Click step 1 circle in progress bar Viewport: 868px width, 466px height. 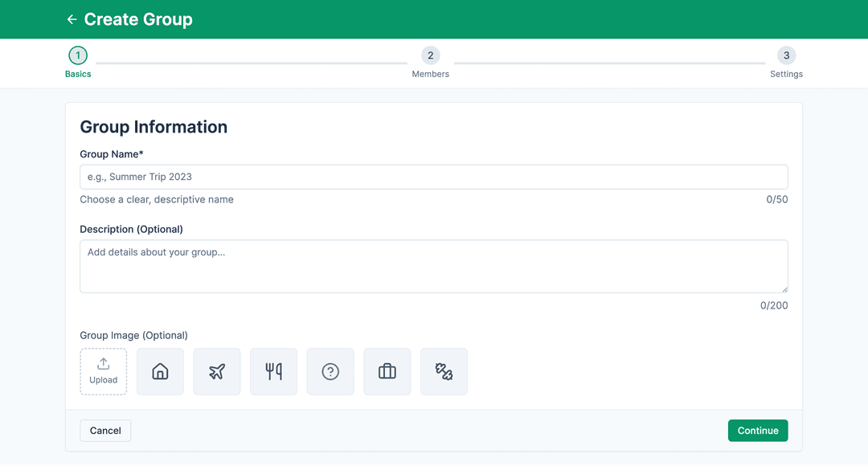[x=78, y=55]
